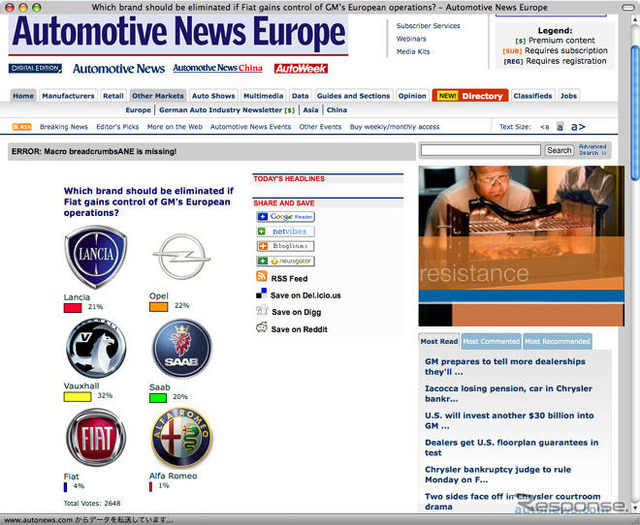Image resolution: width=640 pixels, height=525 pixels.
Task: Click the green macOS zoom button
Action: tap(36, 7)
